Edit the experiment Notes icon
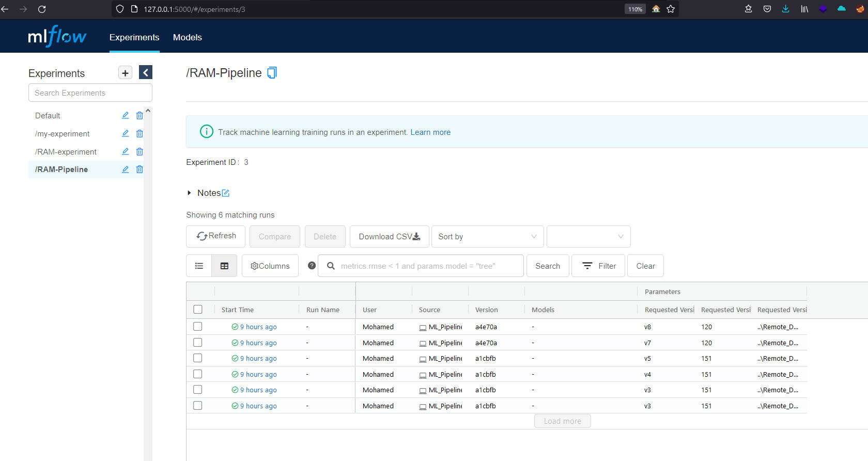This screenshot has height=461, width=868. (226, 193)
